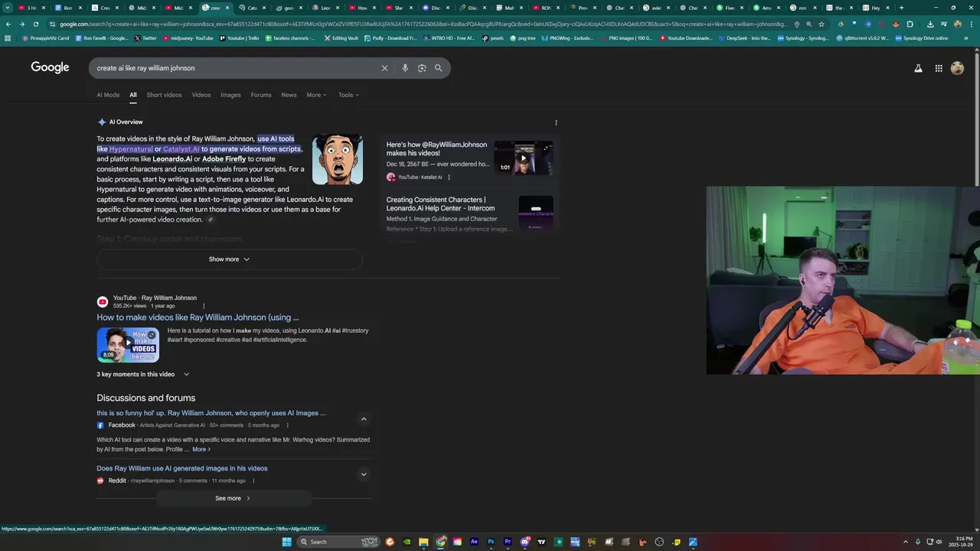Viewport: 980px width, 551px height.
Task: Open Chrome downloads icon
Action: coord(930,24)
